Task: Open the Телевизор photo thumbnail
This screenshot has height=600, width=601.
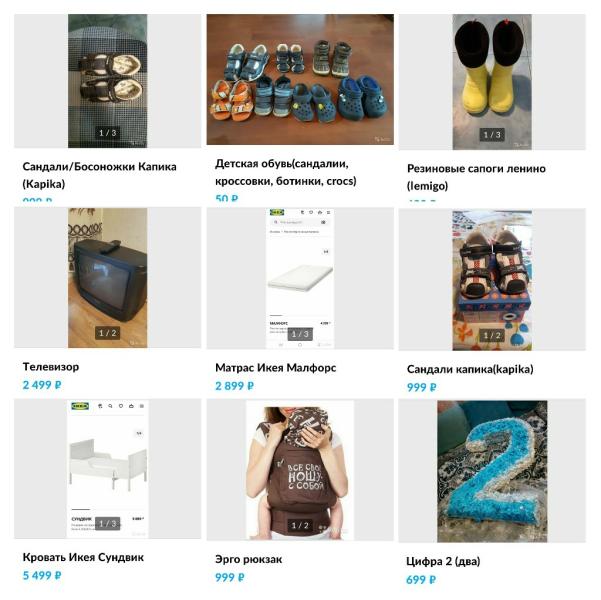Action: click(x=107, y=278)
